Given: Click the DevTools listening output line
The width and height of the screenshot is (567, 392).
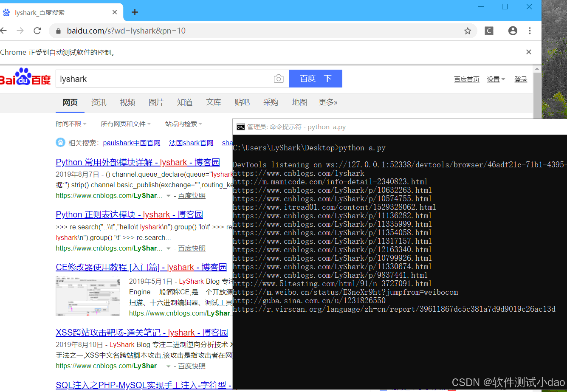Looking at the screenshot, I should pyautogui.click(x=400, y=165).
